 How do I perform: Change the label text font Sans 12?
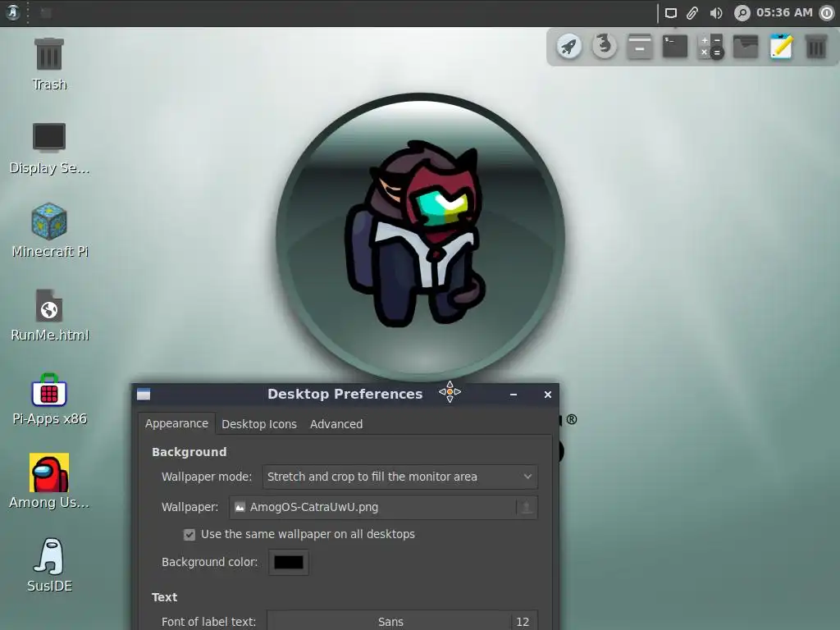[x=402, y=622]
